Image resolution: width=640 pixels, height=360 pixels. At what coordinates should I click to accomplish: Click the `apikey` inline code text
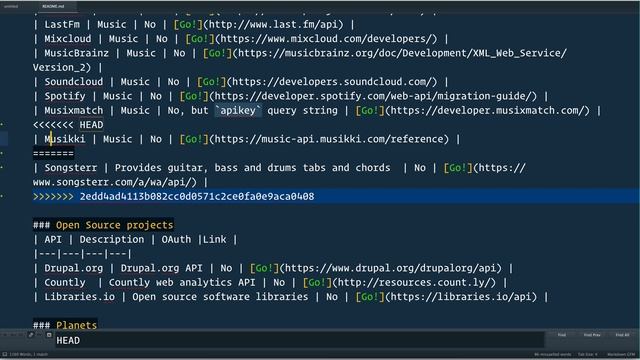click(238, 110)
